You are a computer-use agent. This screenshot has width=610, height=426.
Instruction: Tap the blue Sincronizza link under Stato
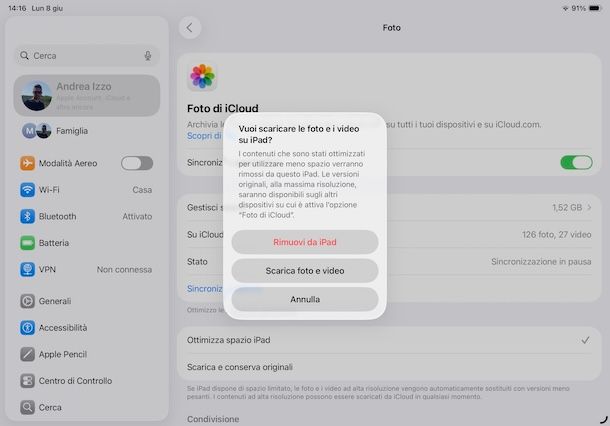[205, 289]
